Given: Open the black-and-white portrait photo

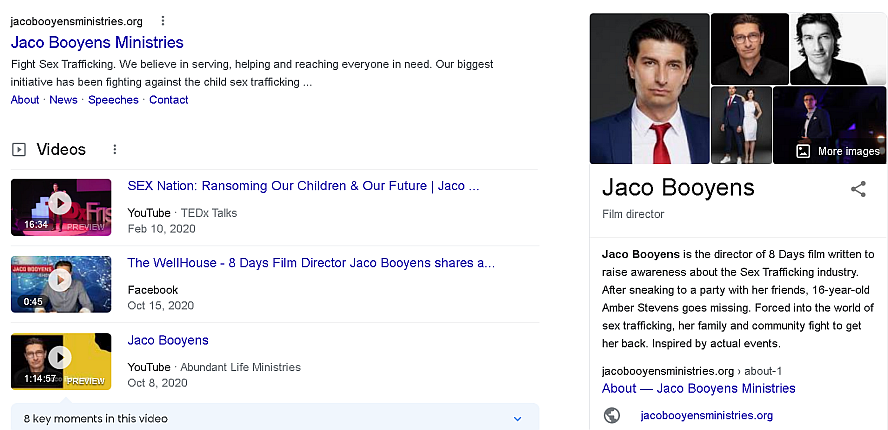Looking at the screenshot, I should pos(838,49).
